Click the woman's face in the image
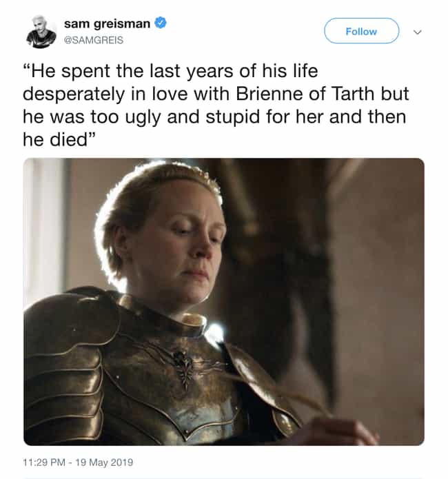The height and width of the screenshot is (479, 448). pyautogui.click(x=183, y=245)
